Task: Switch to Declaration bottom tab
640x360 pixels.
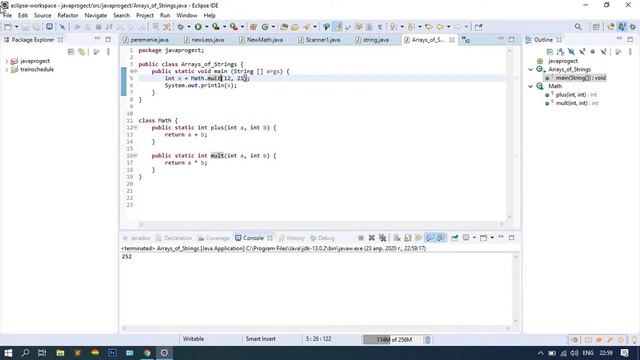Action: click(174, 238)
